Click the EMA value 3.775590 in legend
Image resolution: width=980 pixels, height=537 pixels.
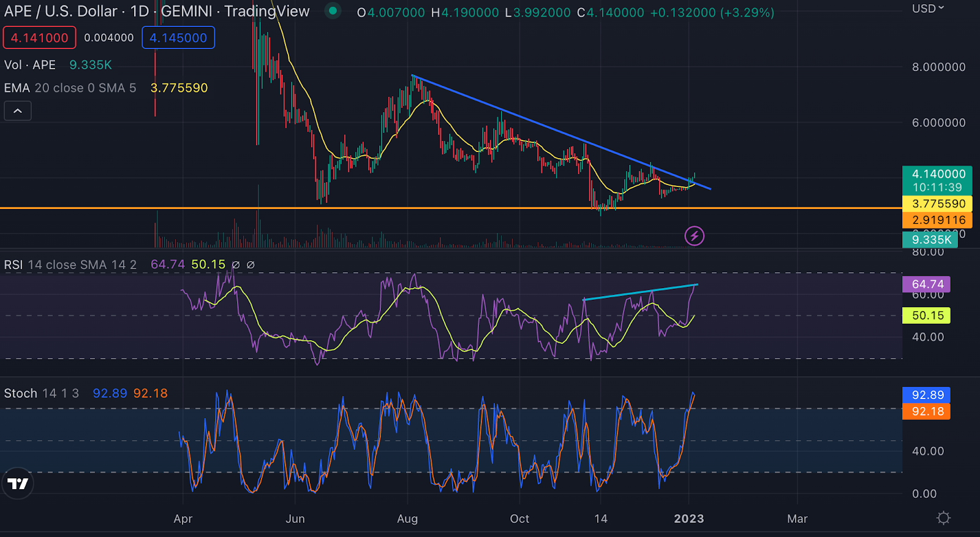(179, 88)
